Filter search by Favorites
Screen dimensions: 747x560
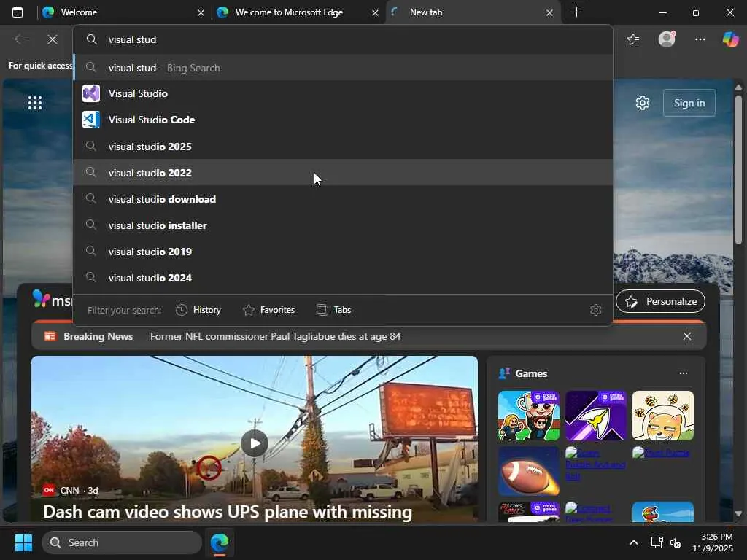[x=268, y=310]
